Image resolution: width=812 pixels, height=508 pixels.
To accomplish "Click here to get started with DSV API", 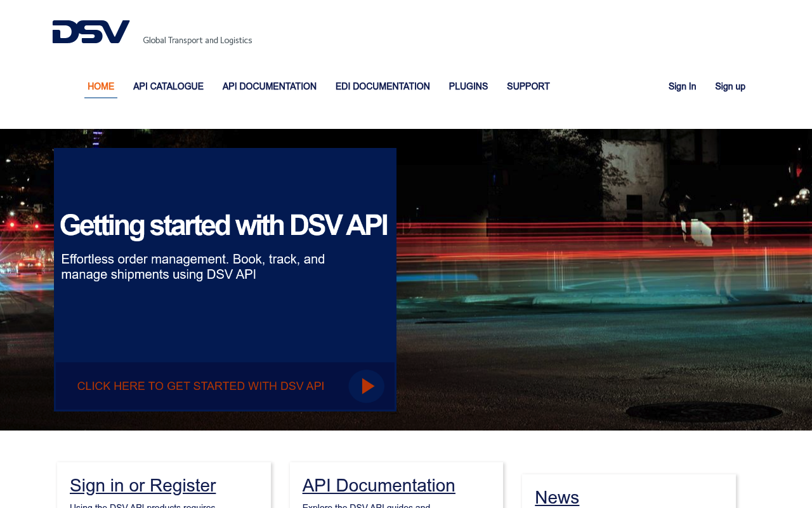I will [x=200, y=386].
